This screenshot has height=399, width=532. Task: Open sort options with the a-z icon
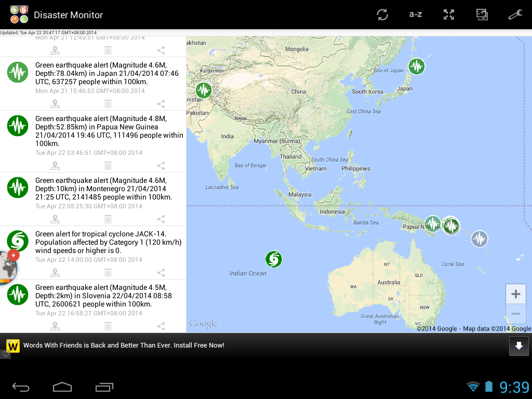[x=416, y=14]
